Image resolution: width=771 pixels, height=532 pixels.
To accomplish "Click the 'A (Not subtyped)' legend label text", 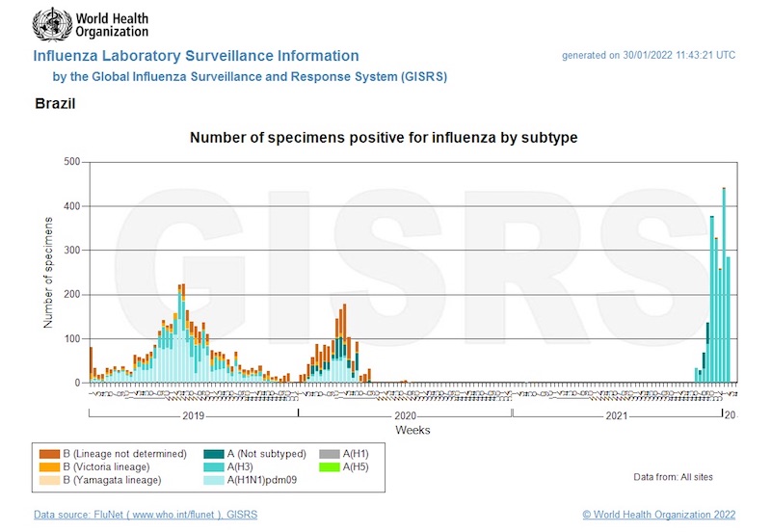I will click(267, 454).
